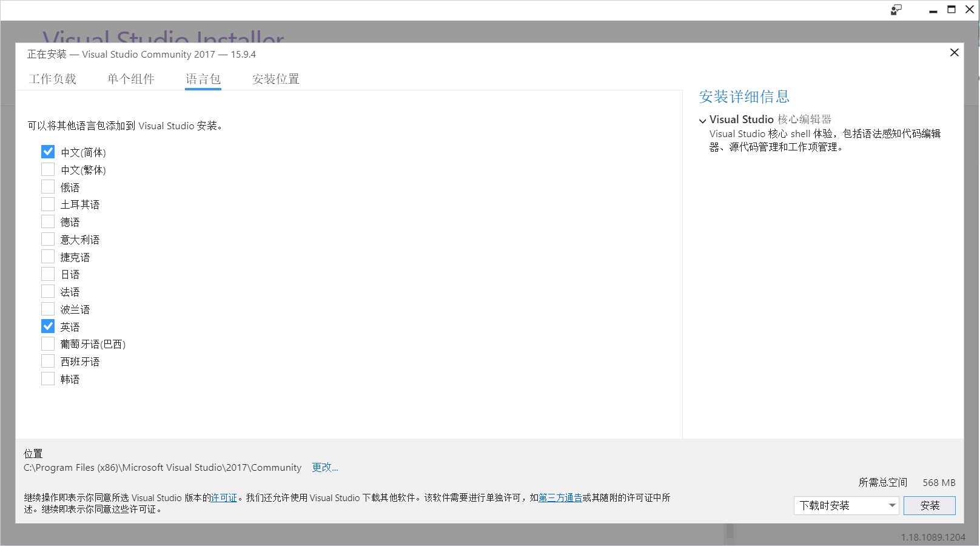Close the Visual Studio Installer main window
980x546 pixels.
click(x=970, y=10)
